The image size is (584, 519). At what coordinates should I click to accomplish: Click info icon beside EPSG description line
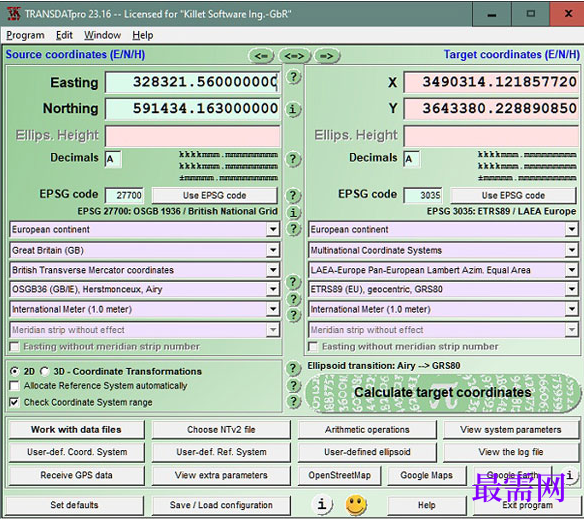293,212
